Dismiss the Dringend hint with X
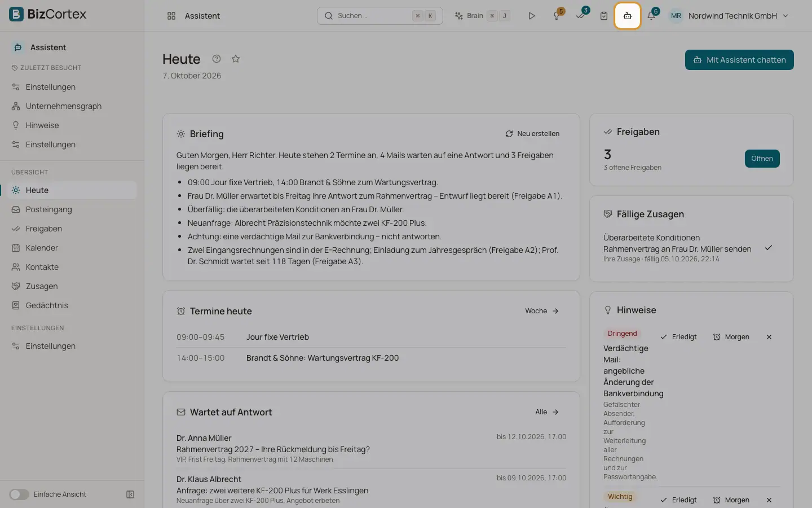Image resolution: width=812 pixels, height=508 pixels. tap(769, 337)
